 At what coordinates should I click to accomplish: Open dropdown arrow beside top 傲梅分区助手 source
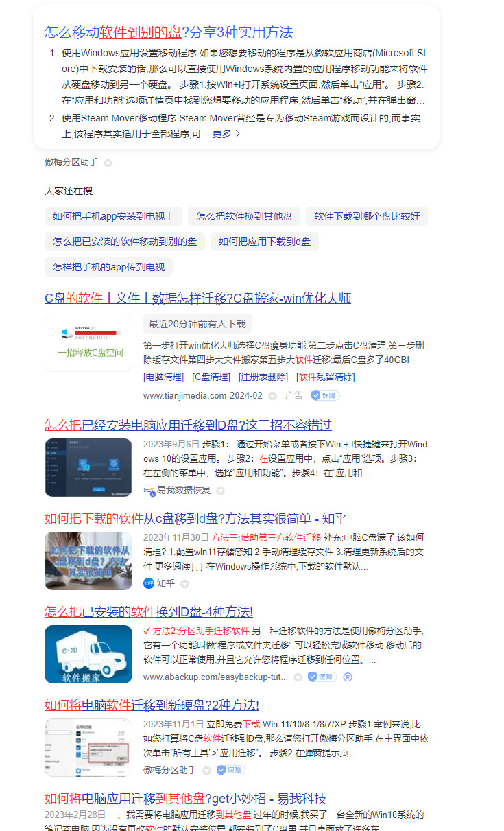pos(108,163)
